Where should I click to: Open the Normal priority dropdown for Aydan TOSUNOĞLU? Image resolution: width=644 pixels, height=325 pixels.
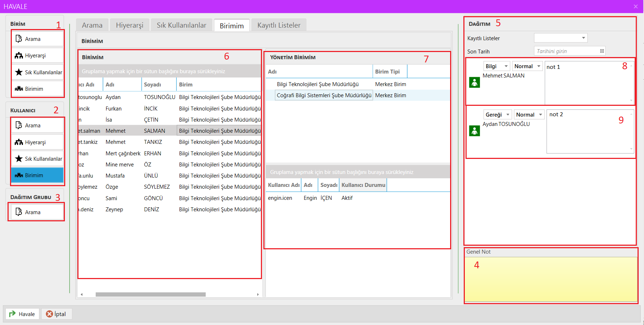pyautogui.click(x=540, y=114)
